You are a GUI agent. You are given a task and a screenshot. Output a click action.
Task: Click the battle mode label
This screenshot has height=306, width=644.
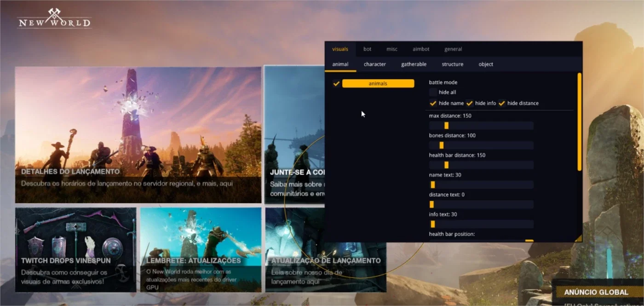pyautogui.click(x=443, y=83)
